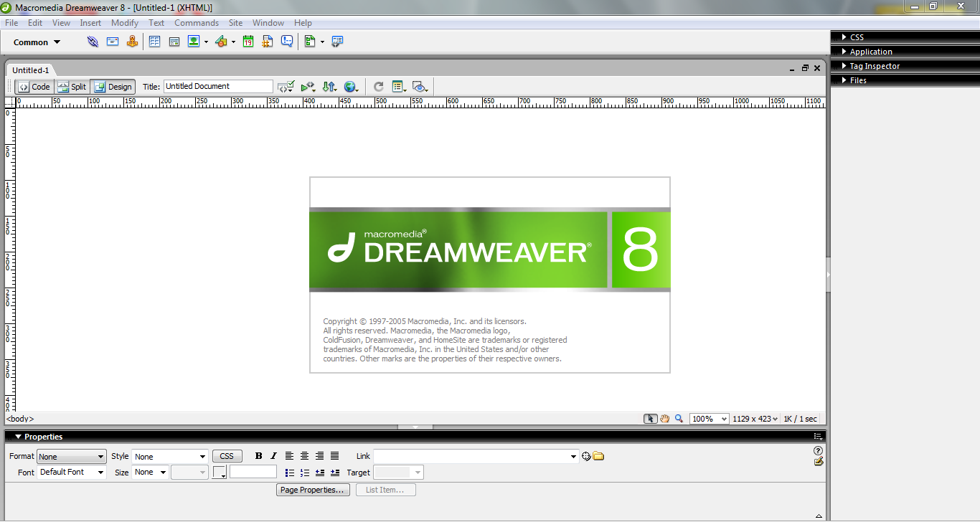The width and height of the screenshot is (980, 522).
Task: Select the Zoom magnifier tool
Action: (x=679, y=419)
